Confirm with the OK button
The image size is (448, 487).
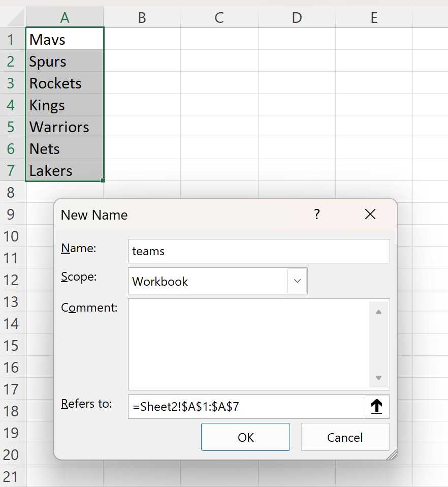[245, 437]
